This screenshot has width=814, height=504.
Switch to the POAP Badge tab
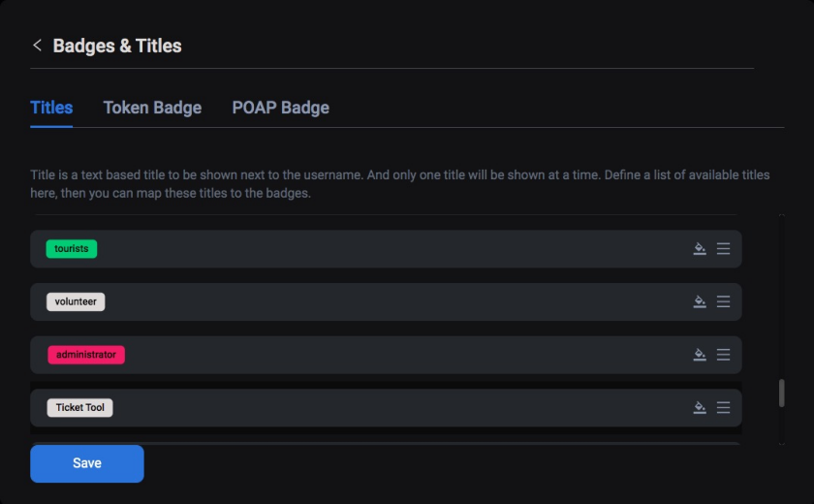(280, 108)
